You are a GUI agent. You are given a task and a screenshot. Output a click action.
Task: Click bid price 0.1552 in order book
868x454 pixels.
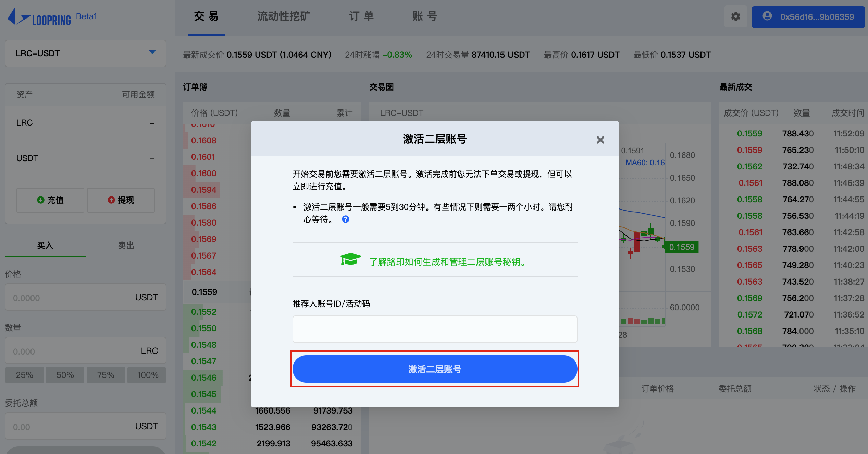[204, 312]
